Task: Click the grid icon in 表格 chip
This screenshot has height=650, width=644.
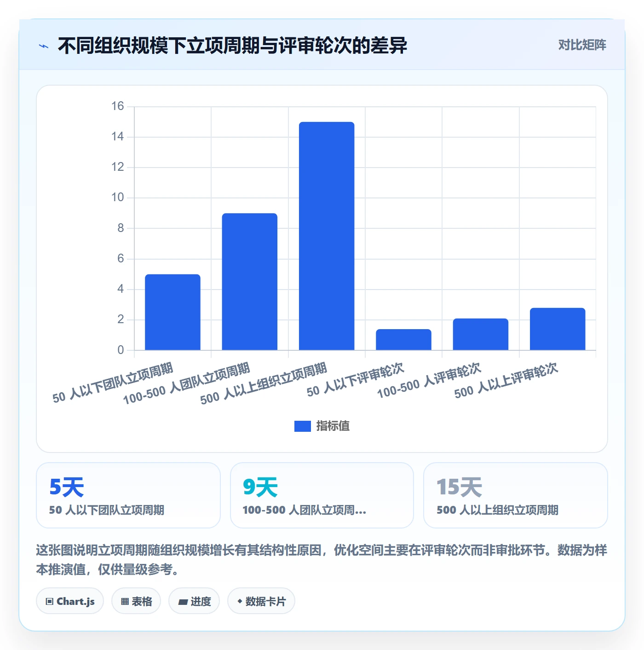Action: click(125, 602)
